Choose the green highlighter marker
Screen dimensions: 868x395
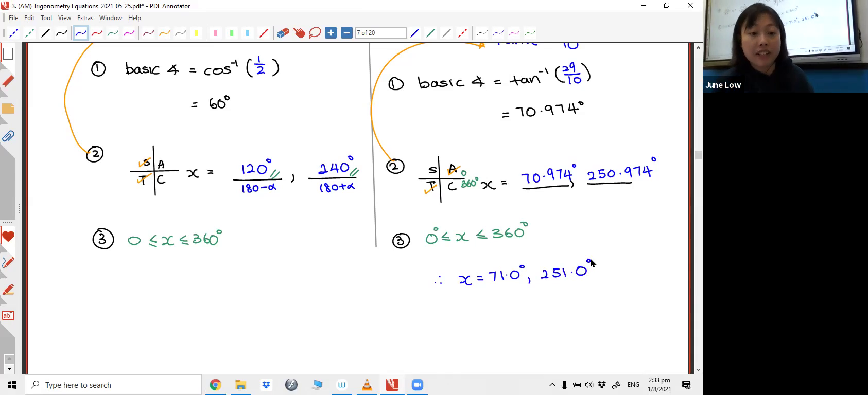click(x=231, y=33)
